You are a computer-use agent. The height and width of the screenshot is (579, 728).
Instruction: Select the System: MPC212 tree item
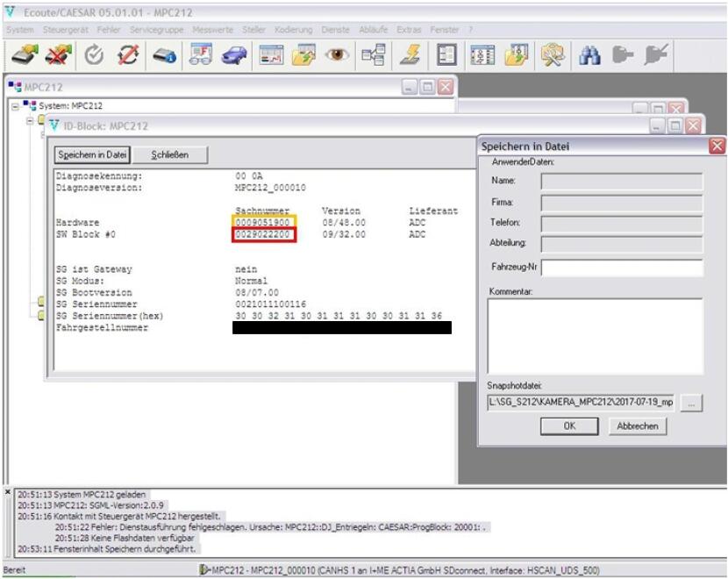70,106
